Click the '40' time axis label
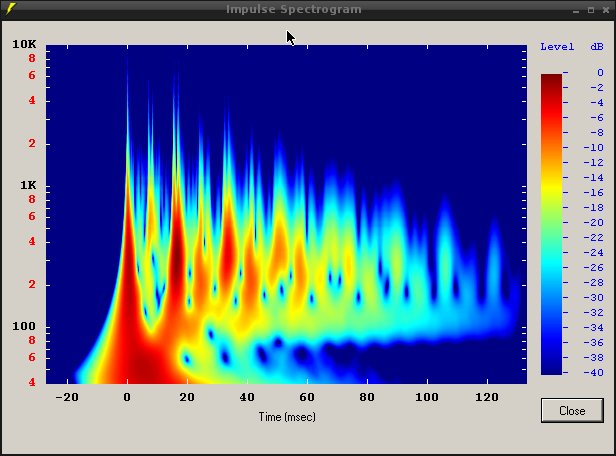Image resolution: width=616 pixels, height=456 pixels. [x=247, y=397]
